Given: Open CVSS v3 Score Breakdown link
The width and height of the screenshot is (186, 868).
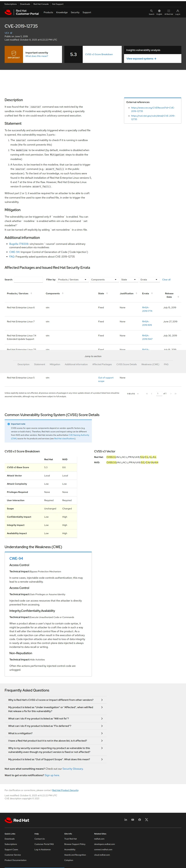Looking at the screenshot, I should 99,54.
